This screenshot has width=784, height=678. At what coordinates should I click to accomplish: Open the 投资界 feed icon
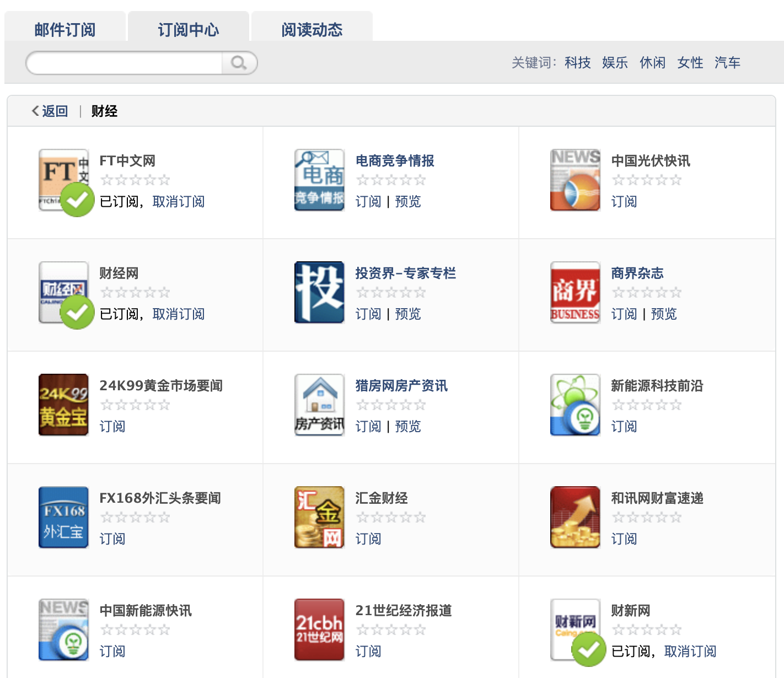click(x=319, y=292)
